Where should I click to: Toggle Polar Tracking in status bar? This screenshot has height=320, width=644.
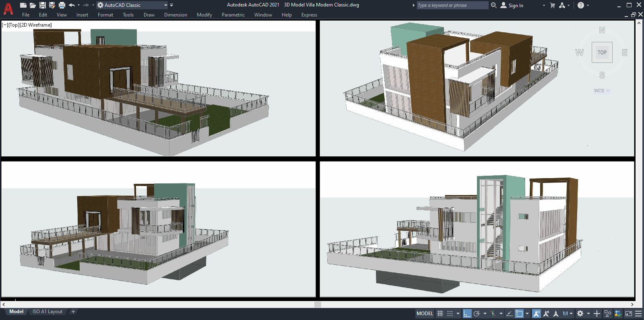tap(477, 314)
